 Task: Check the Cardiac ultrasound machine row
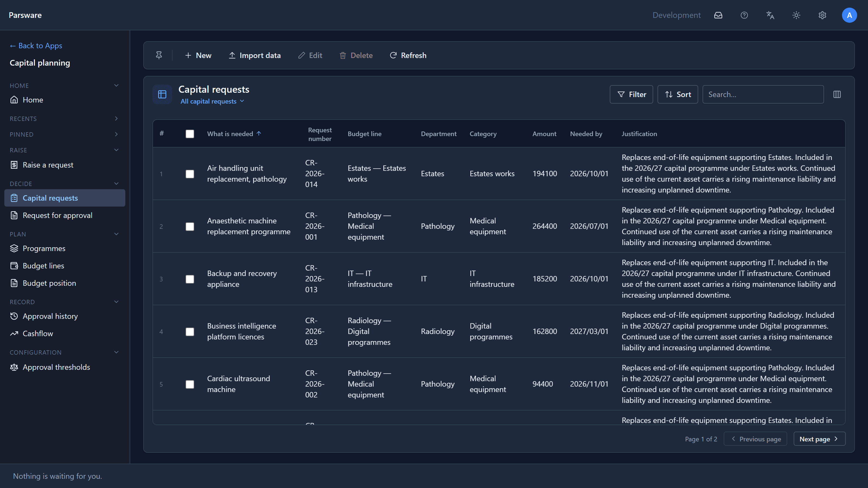[190, 384]
